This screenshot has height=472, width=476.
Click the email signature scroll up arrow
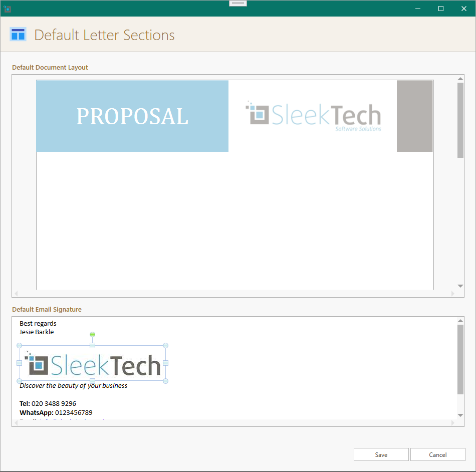460,321
